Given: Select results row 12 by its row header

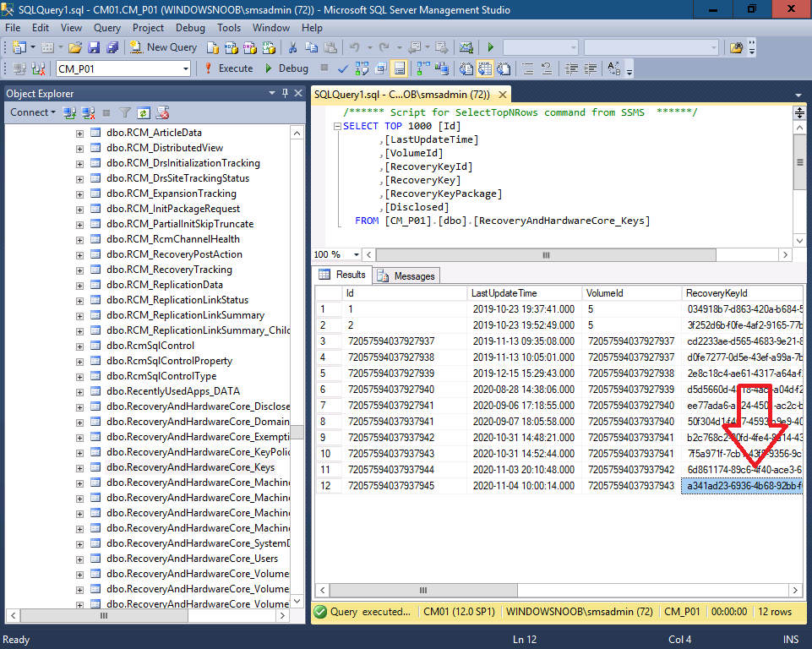Looking at the screenshot, I should (x=329, y=486).
